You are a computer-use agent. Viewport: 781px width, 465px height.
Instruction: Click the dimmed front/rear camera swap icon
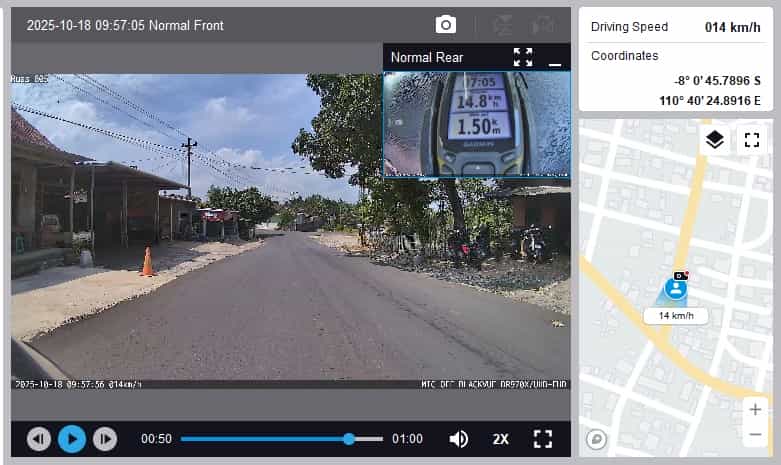pos(543,25)
